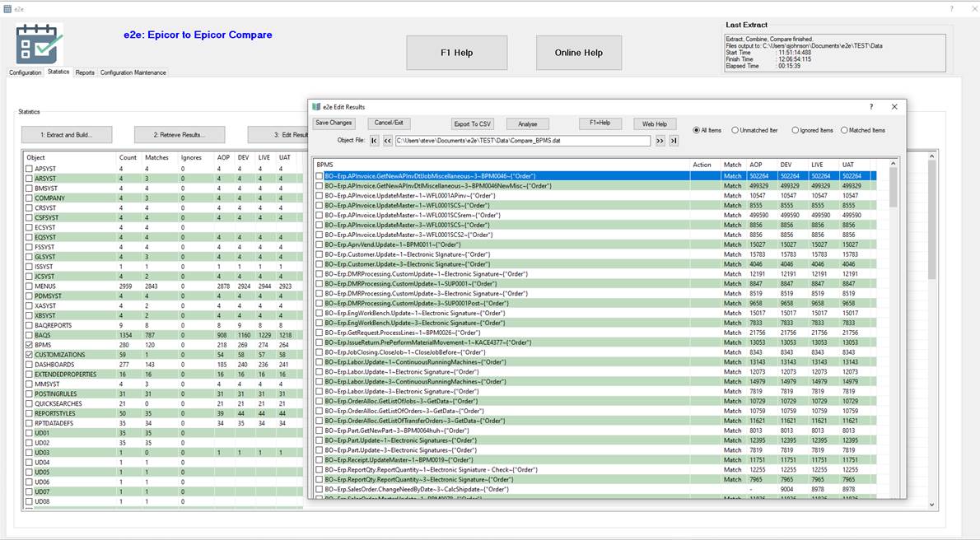
Task: Tick checkbox for Erp.AprvVend.Update BPM0011 row
Action: (x=320, y=244)
